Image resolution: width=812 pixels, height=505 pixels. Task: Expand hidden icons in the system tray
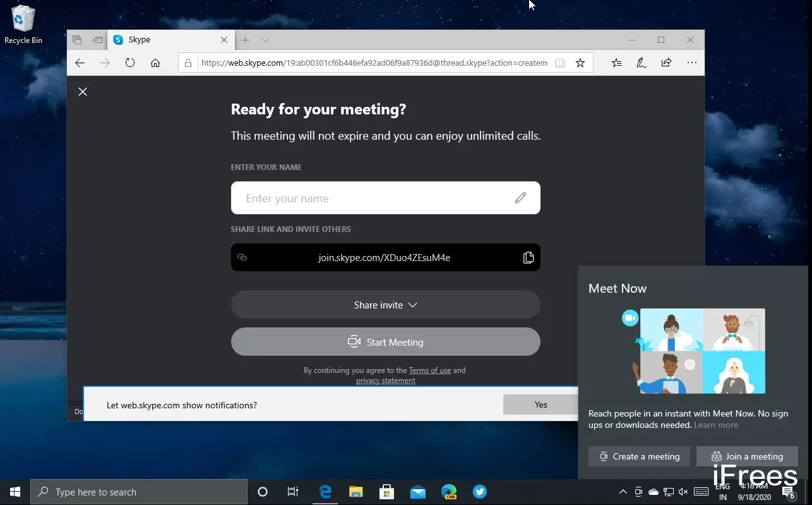pos(623,492)
